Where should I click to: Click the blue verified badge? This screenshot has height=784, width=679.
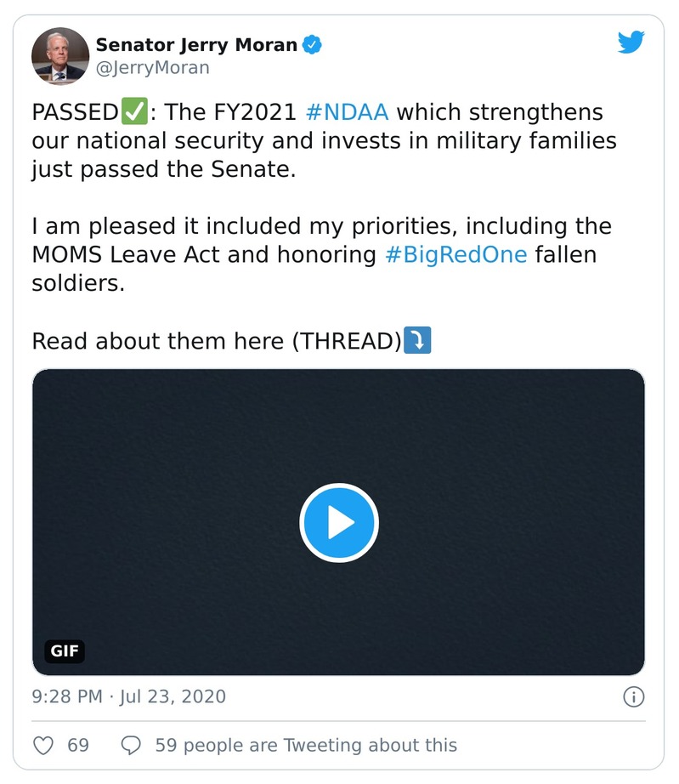[313, 44]
